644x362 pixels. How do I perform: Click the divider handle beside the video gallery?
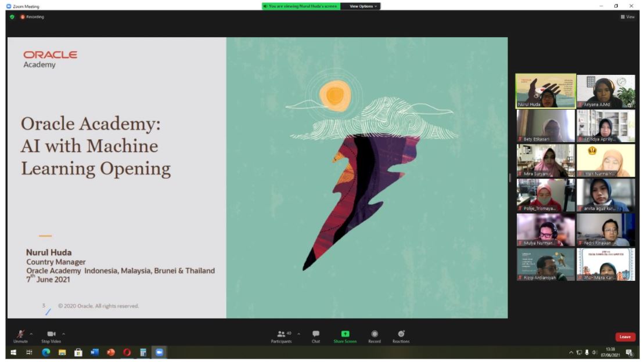(x=510, y=178)
